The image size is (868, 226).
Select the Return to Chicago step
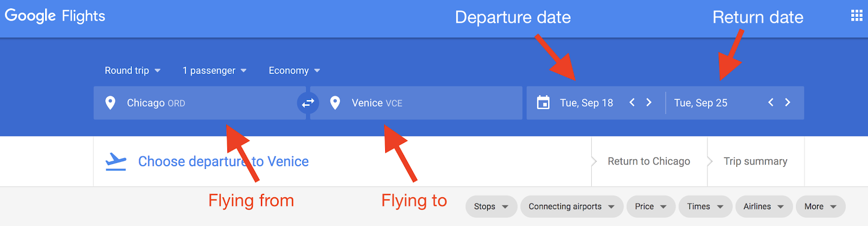pos(649,161)
